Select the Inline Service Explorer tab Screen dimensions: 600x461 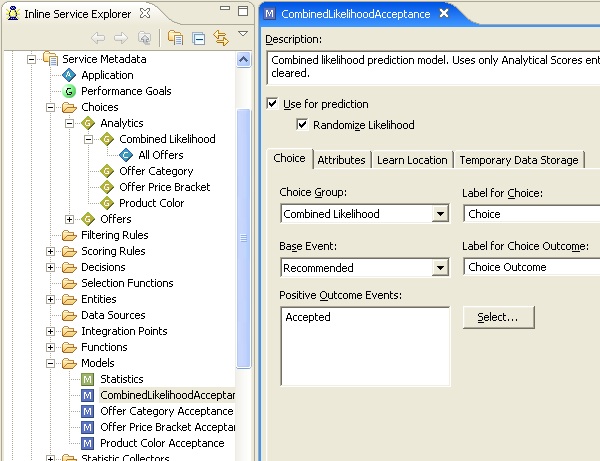78,14
